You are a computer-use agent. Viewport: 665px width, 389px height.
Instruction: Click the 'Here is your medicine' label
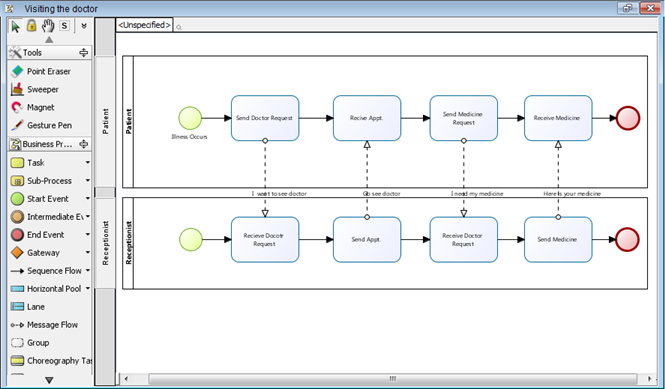[x=572, y=193]
